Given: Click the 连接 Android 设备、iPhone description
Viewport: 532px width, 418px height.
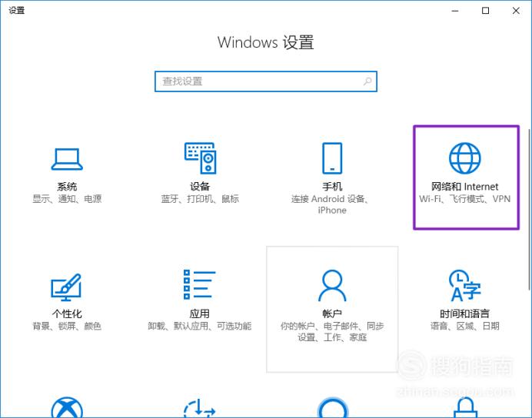Looking at the screenshot, I should pos(331,204).
